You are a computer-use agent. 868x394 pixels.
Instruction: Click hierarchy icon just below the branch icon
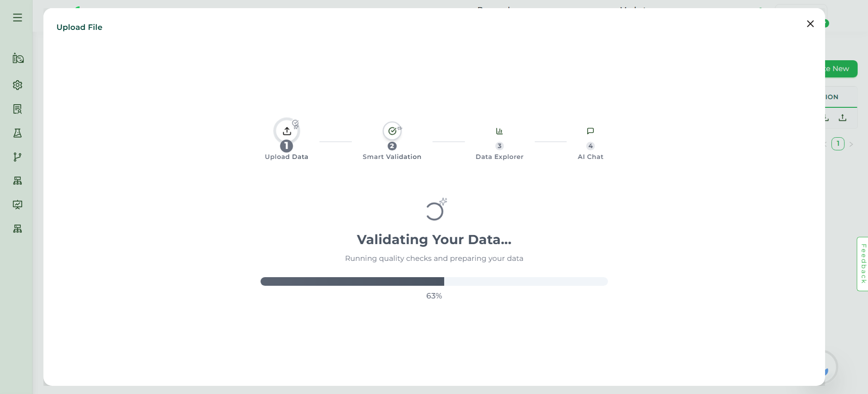[x=18, y=181]
